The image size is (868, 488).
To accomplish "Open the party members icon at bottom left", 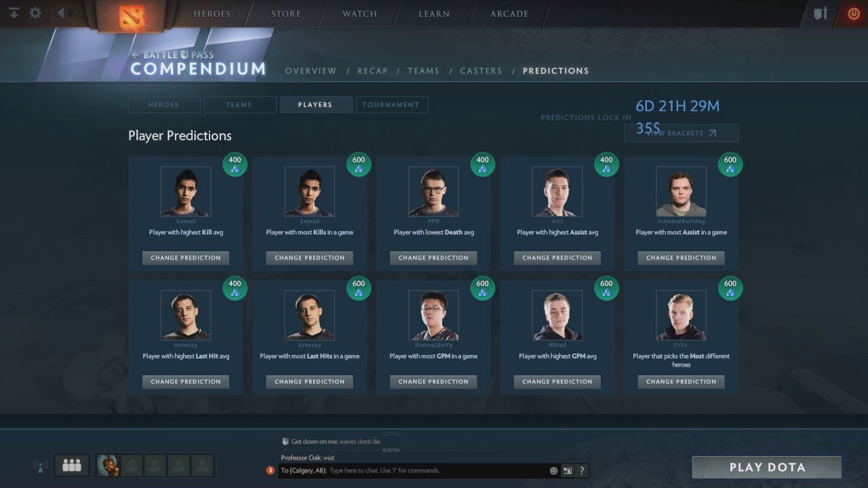I will click(x=71, y=465).
